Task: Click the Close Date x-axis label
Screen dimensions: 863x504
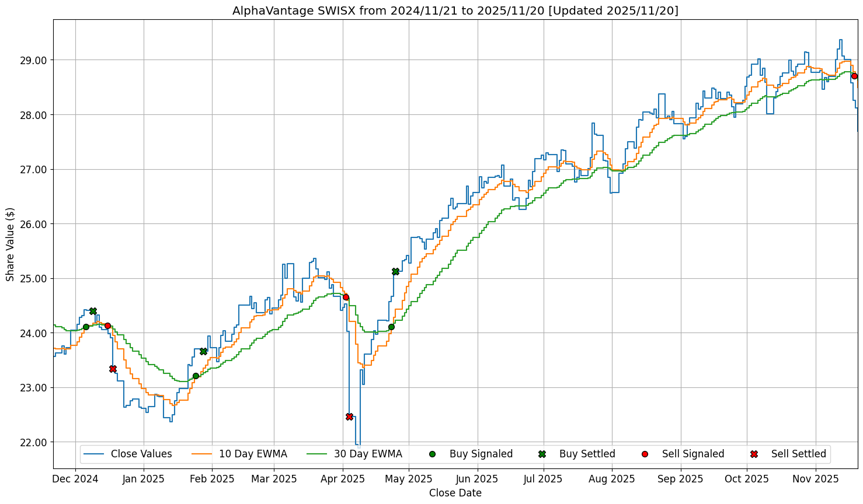Action: pos(455,493)
